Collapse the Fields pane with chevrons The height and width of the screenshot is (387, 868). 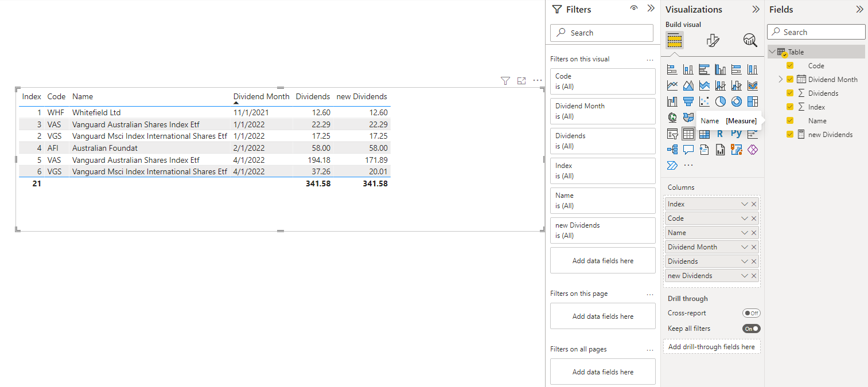pos(859,9)
